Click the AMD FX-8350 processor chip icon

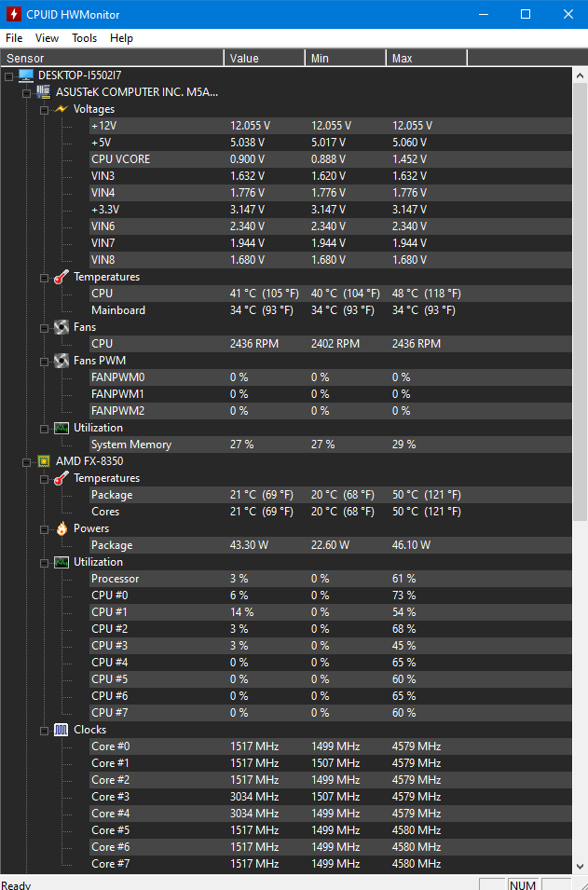click(43, 461)
